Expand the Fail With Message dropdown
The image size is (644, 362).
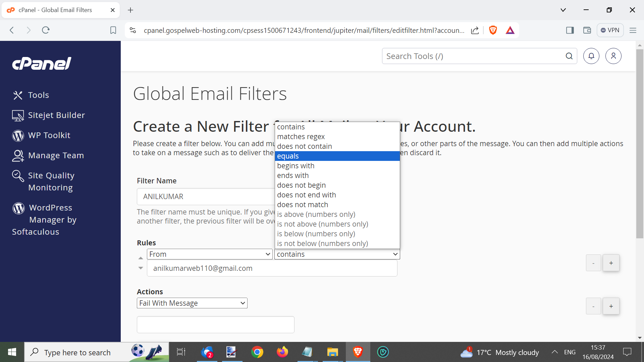tap(192, 303)
